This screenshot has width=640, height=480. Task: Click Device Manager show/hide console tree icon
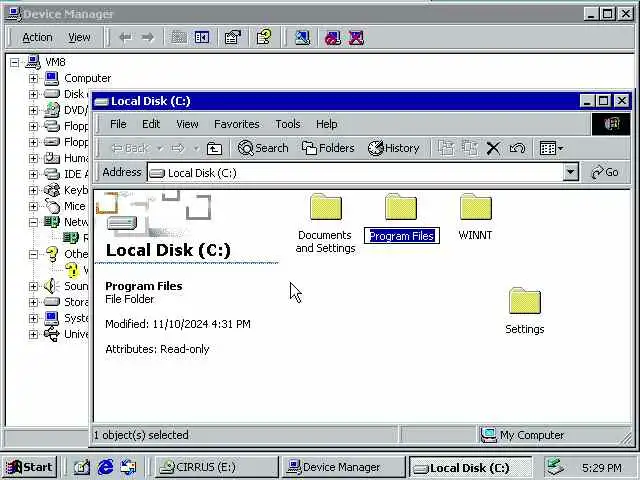click(x=202, y=38)
